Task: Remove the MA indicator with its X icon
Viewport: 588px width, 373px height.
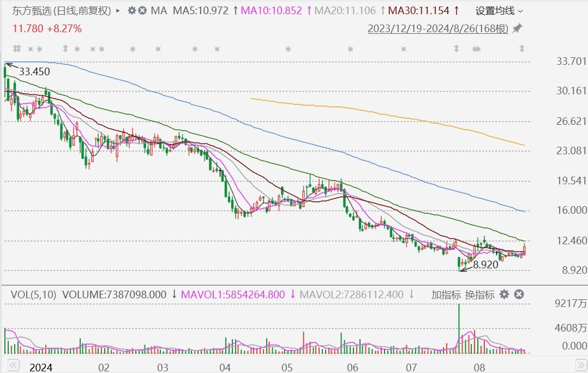Action: click(x=142, y=10)
